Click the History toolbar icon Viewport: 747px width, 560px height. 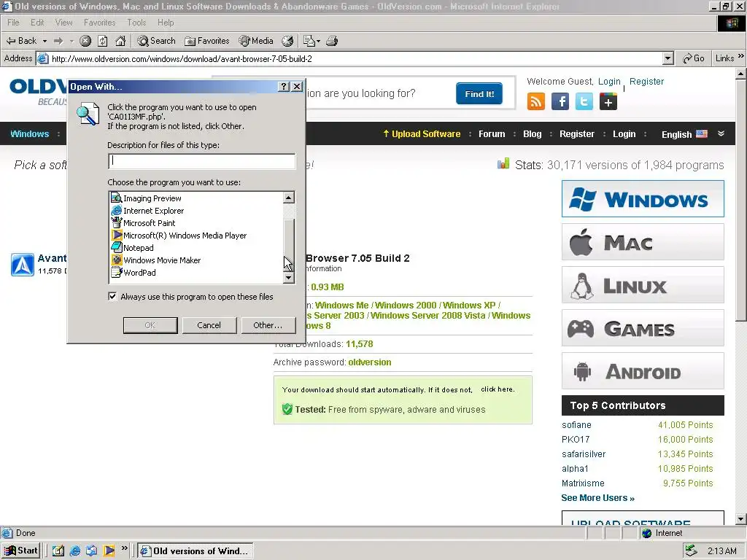pyautogui.click(x=287, y=41)
